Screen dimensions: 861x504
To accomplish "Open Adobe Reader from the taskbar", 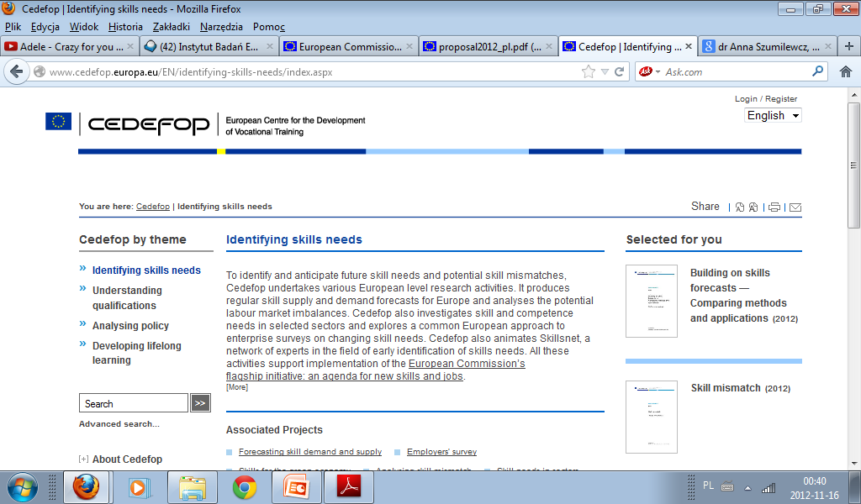I will click(349, 487).
